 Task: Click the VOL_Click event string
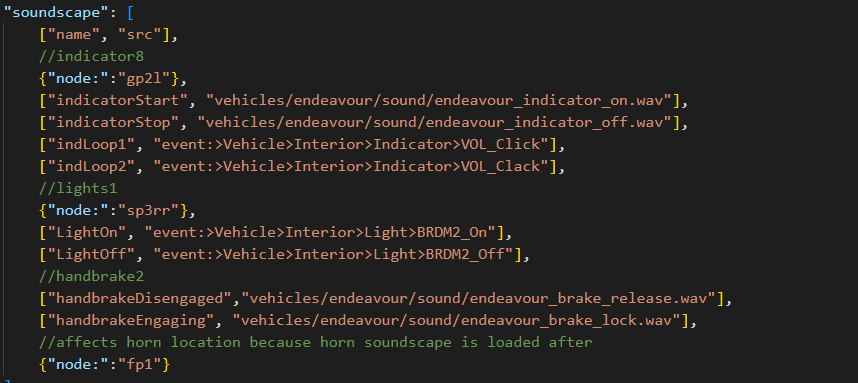[352, 144]
